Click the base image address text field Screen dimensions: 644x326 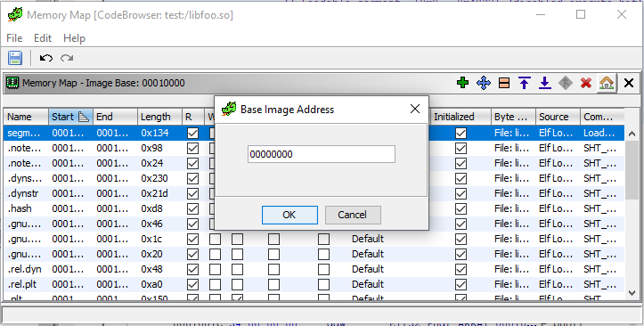[322, 154]
